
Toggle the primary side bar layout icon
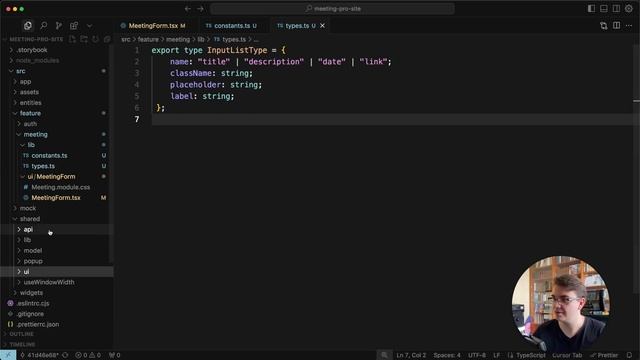(x=591, y=9)
